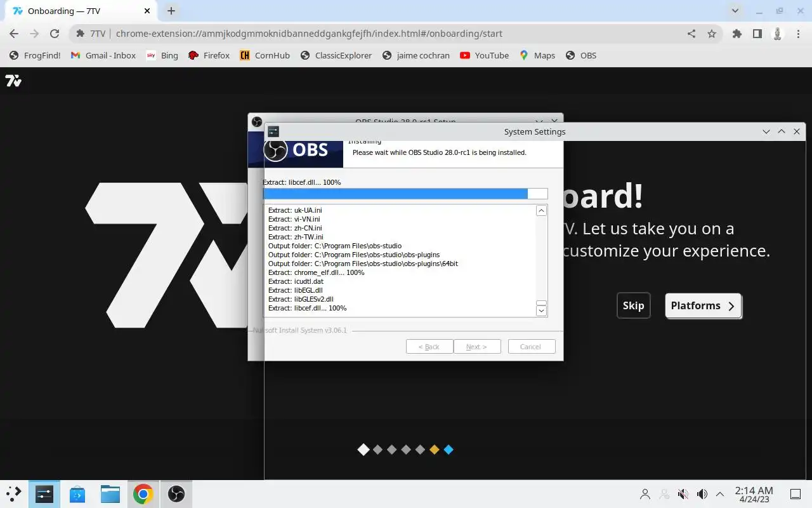Select 'Extract: icudtl.dat' log line
Image resolution: width=812 pixels, height=508 pixels.
(x=296, y=281)
